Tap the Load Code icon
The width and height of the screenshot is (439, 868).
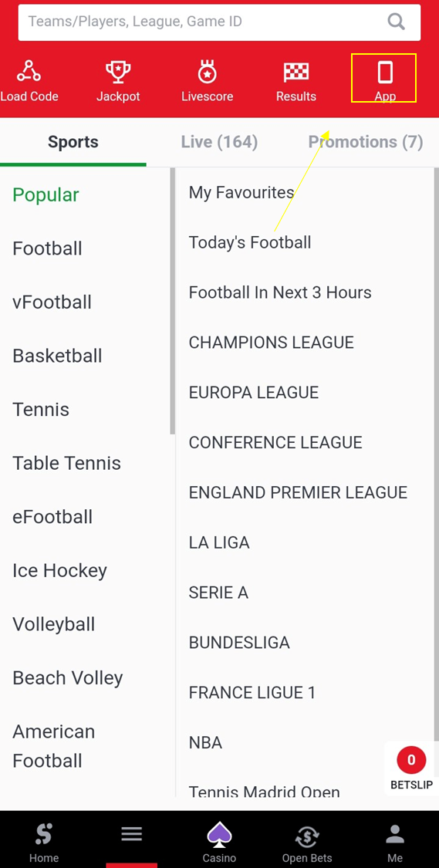[29, 72]
